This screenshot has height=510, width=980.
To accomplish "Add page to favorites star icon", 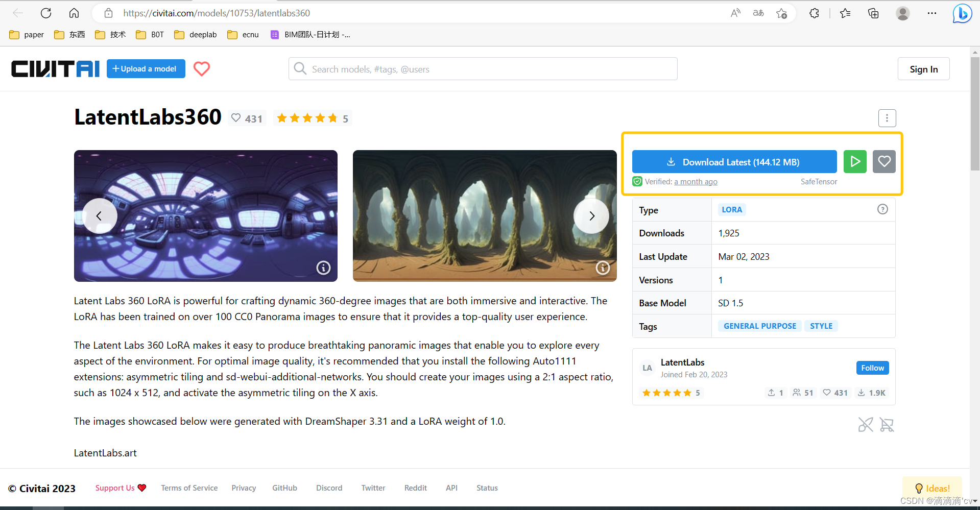I will coord(781,13).
